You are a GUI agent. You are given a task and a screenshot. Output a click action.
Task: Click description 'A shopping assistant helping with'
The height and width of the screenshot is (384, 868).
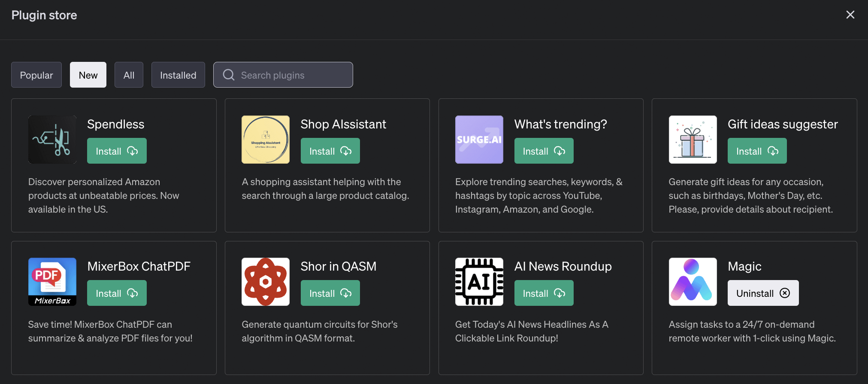[325, 189]
